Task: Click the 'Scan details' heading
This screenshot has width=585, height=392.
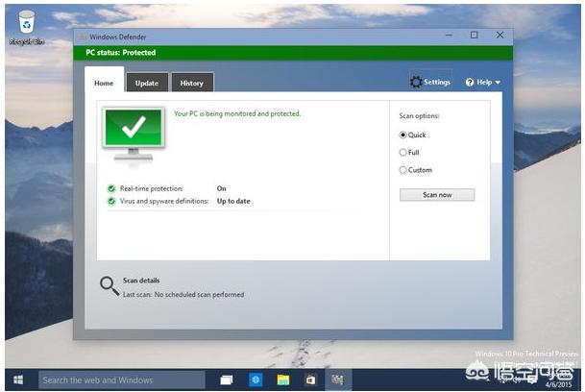Action: [x=141, y=281]
